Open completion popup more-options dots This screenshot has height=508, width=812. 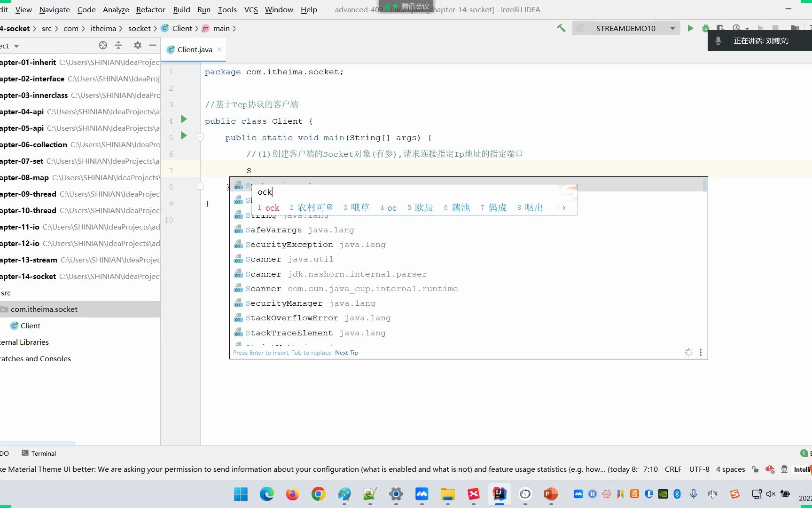click(700, 352)
